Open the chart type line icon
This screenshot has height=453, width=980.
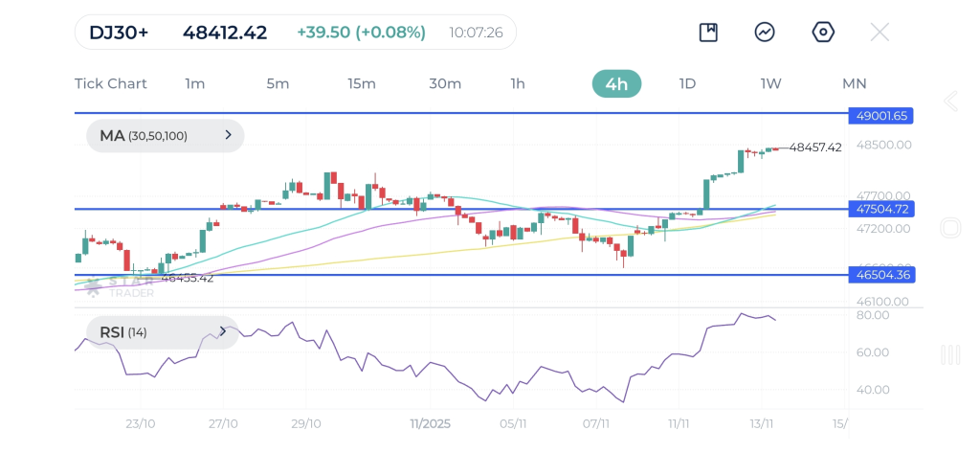[765, 33]
